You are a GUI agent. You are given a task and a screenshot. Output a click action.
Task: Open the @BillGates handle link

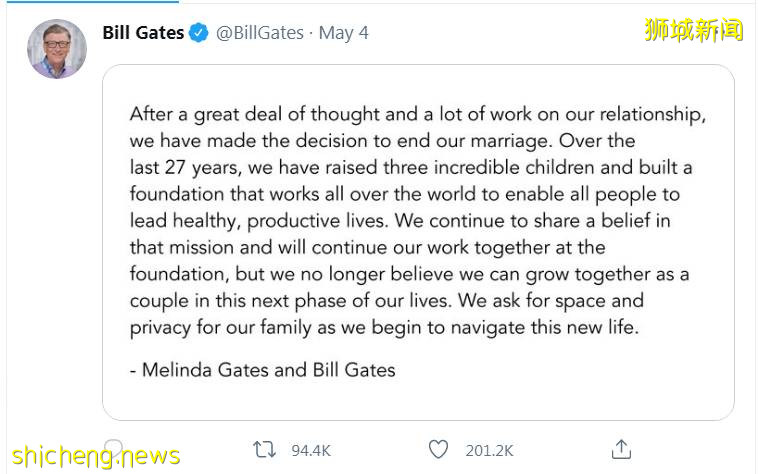(x=260, y=33)
